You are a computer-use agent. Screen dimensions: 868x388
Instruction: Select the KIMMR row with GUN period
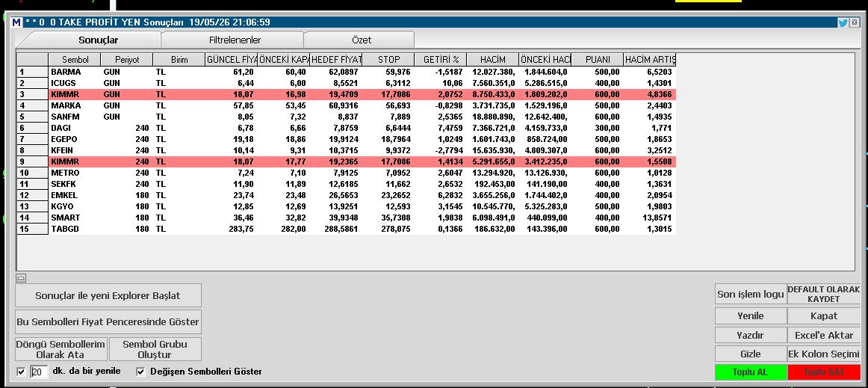347,94
